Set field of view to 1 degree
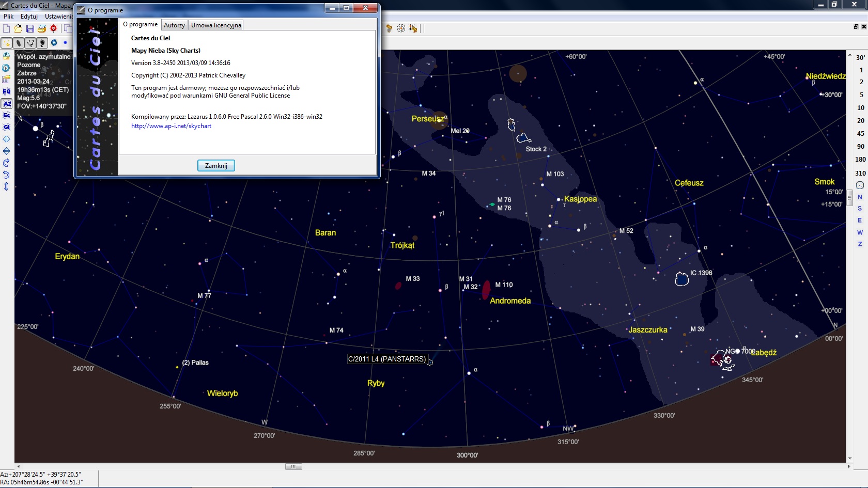 pyautogui.click(x=861, y=70)
